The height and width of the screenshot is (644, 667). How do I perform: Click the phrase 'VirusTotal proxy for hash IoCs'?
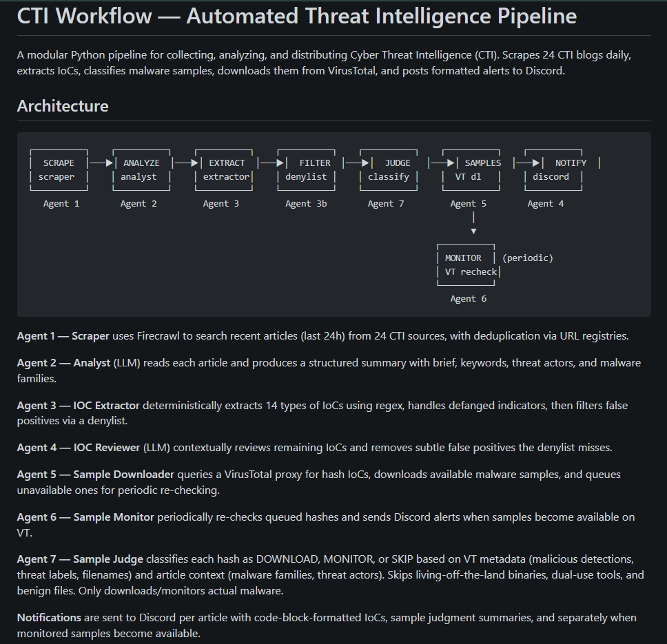click(x=298, y=474)
